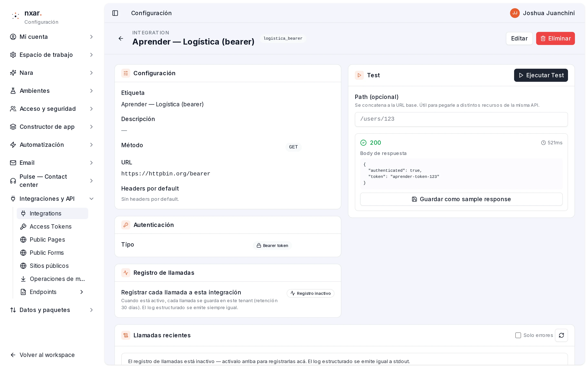Expand the Acceso y seguridad chevron
This screenshot has width=588, height=368.
click(x=91, y=109)
